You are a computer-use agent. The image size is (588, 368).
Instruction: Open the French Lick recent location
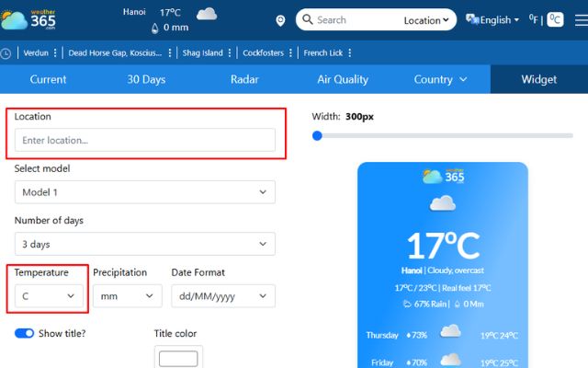pyautogui.click(x=323, y=53)
